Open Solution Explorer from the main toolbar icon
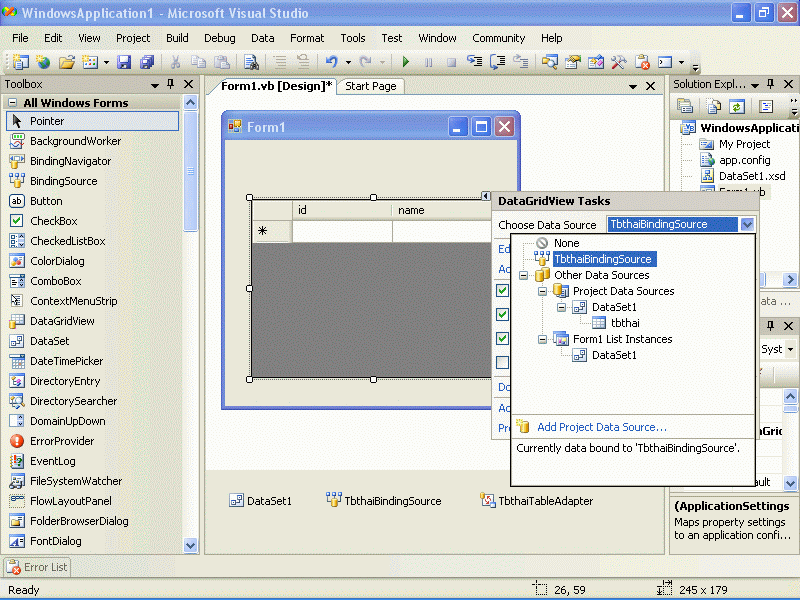 pyautogui.click(x=549, y=62)
